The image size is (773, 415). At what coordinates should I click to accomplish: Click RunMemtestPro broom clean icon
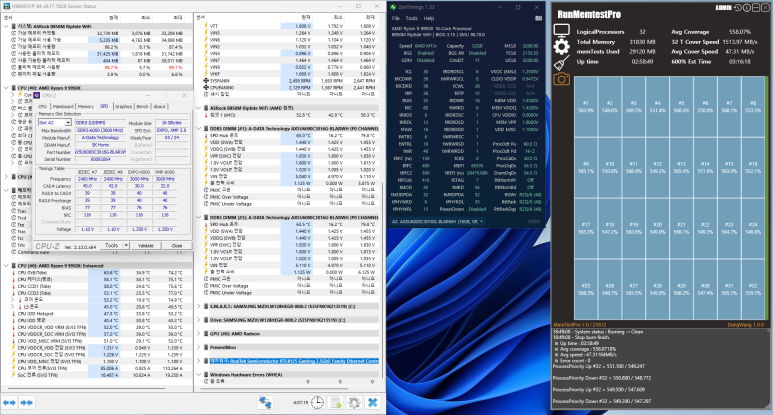(562, 63)
